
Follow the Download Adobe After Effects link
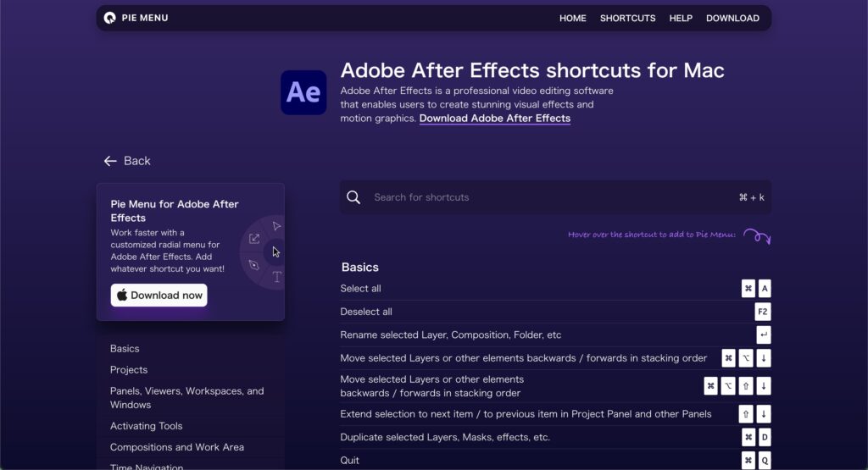494,119
